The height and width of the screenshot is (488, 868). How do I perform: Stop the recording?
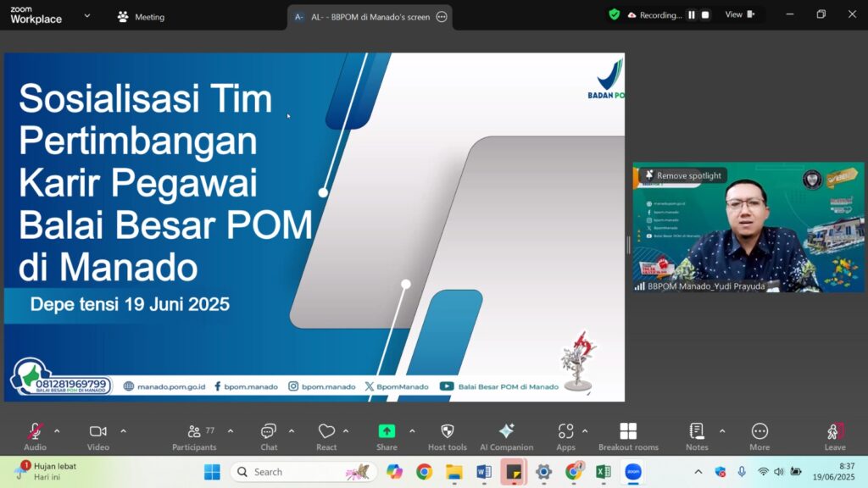pyautogui.click(x=705, y=15)
